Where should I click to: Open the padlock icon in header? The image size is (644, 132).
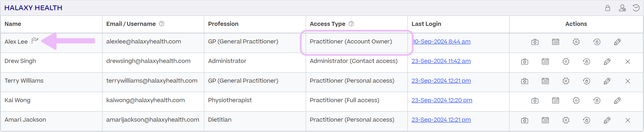pos(607,8)
